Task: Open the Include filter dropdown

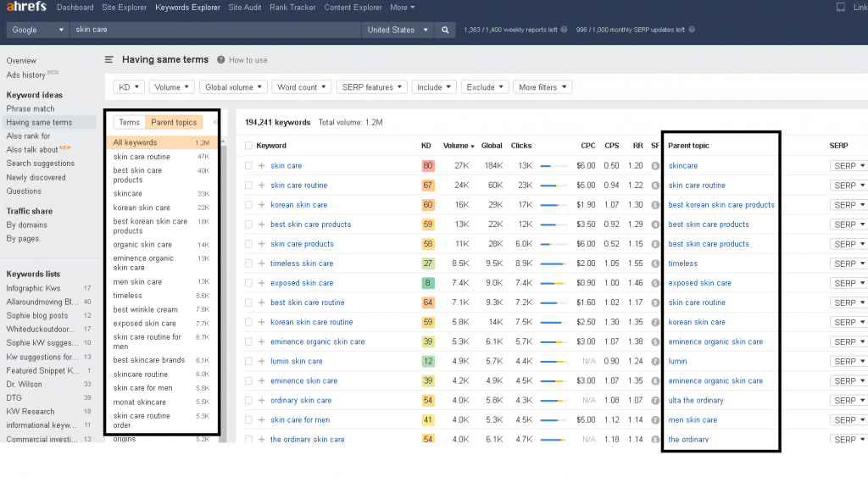Action: [434, 87]
